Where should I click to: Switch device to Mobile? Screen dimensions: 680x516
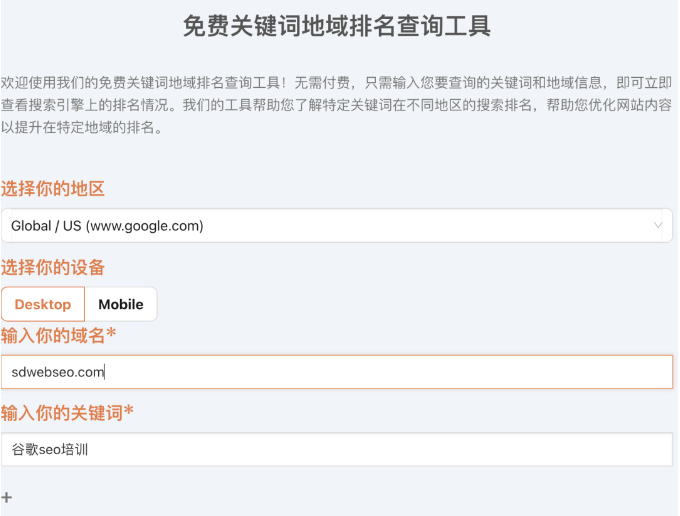click(120, 304)
